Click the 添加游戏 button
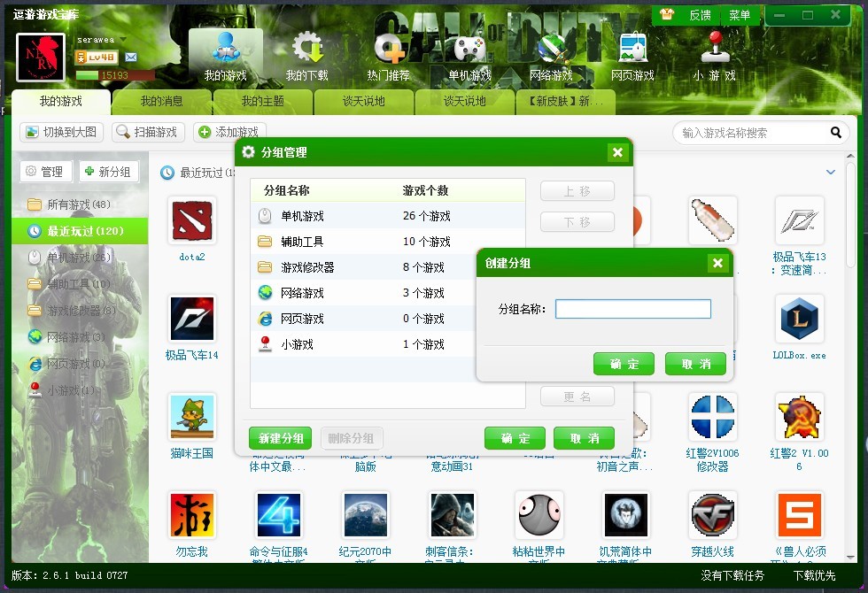This screenshot has width=868, height=593. 229,132
